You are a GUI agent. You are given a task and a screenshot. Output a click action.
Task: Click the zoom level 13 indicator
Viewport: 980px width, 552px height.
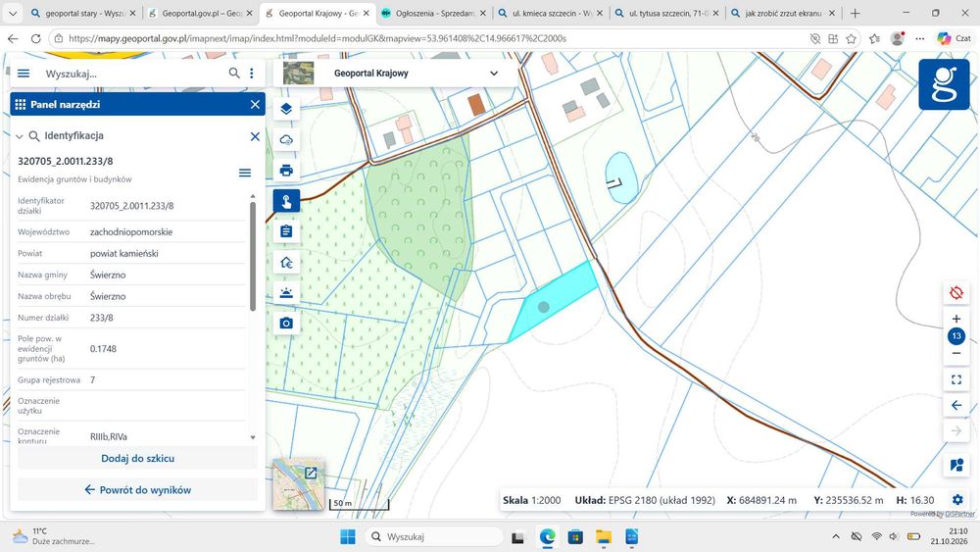pos(955,336)
